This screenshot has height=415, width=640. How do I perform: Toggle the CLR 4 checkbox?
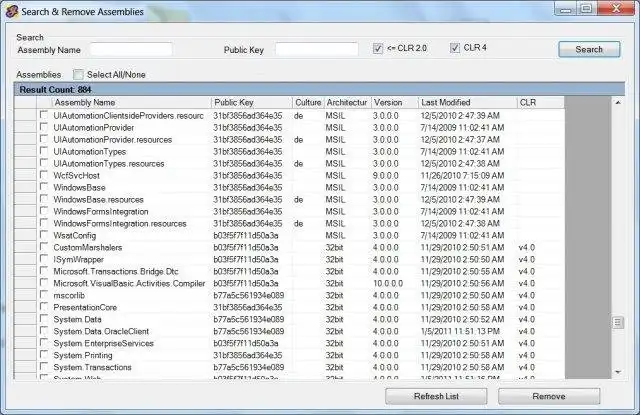pos(455,48)
